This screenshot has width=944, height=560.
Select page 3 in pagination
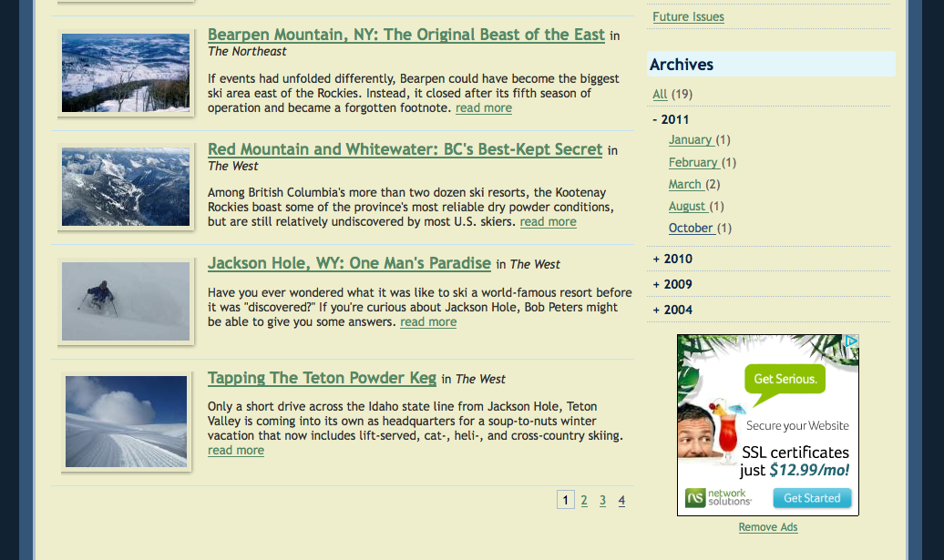[x=602, y=500]
